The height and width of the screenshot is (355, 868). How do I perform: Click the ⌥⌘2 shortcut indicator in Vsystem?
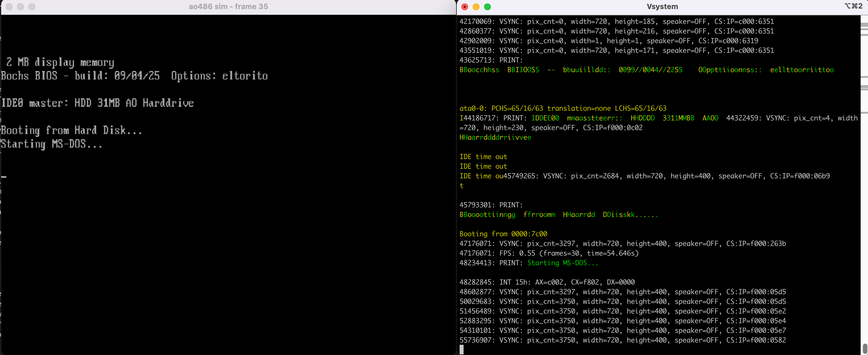(x=853, y=6)
